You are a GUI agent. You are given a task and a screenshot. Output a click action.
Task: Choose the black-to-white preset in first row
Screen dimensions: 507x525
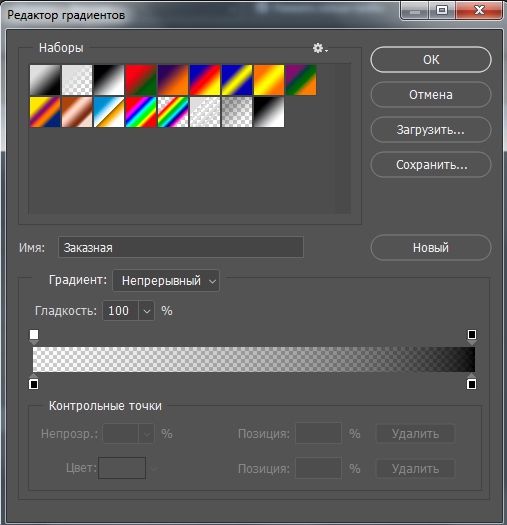tap(109, 80)
